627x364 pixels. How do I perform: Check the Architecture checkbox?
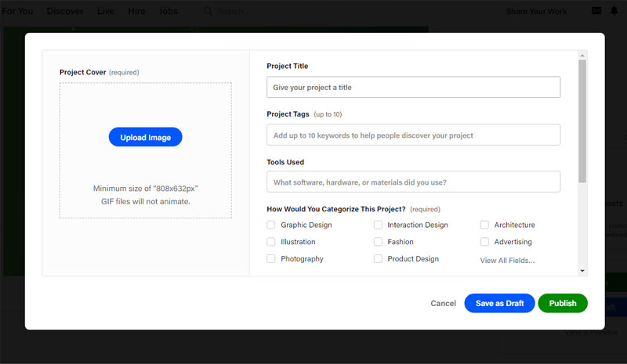click(484, 225)
